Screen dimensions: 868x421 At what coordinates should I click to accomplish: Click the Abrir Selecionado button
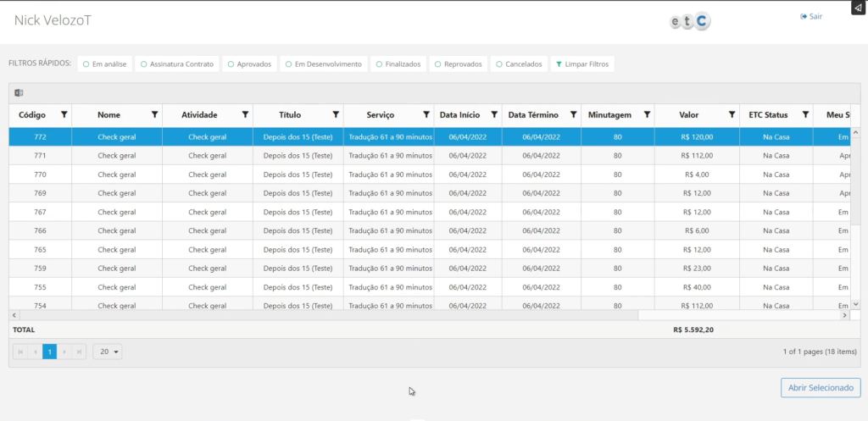click(x=820, y=387)
